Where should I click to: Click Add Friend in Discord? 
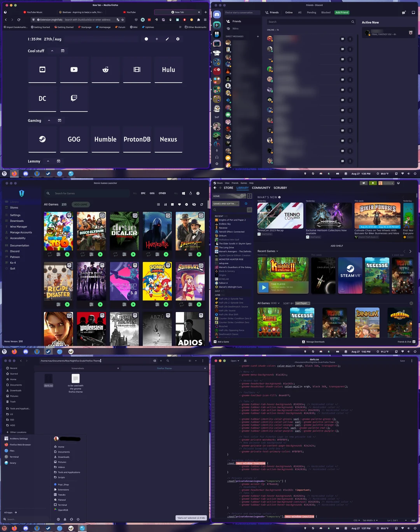(x=341, y=12)
